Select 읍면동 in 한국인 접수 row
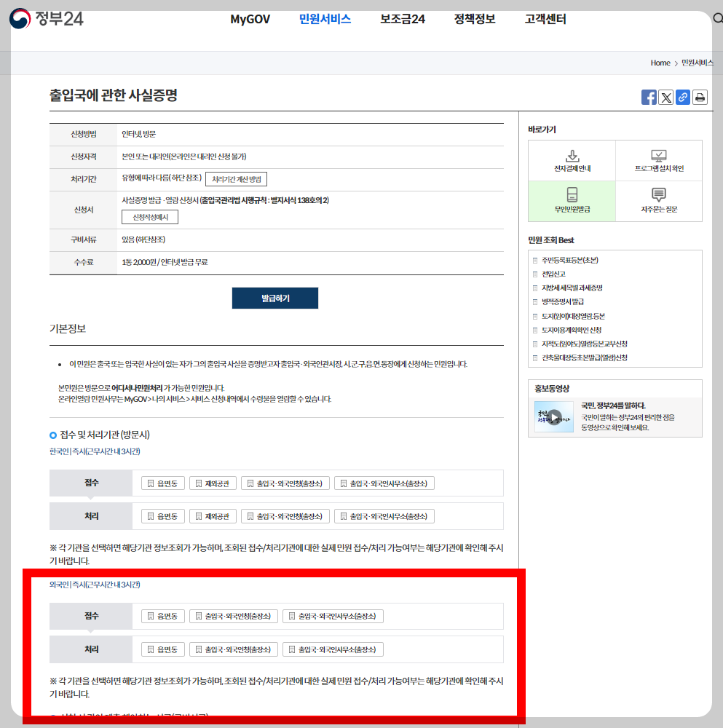 [163, 483]
